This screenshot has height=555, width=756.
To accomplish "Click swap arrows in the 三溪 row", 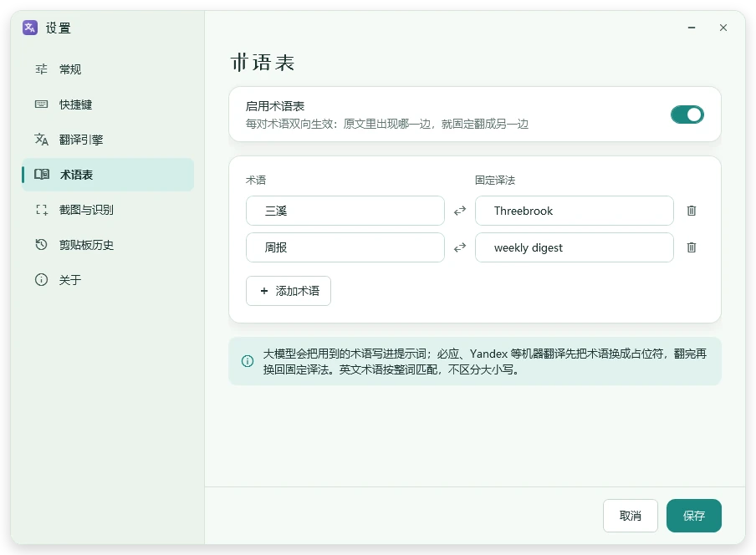I will click(x=460, y=211).
